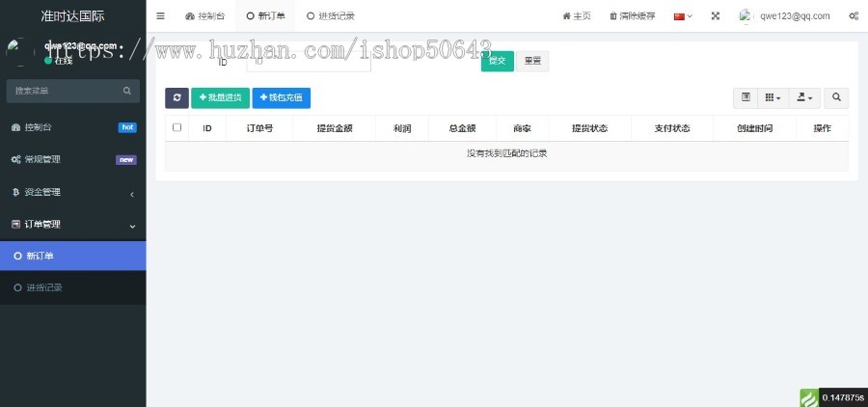The height and width of the screenshot is (407, 868).
Task: Collapse 订单管理 in the sidebar
Action: (73, 225)
